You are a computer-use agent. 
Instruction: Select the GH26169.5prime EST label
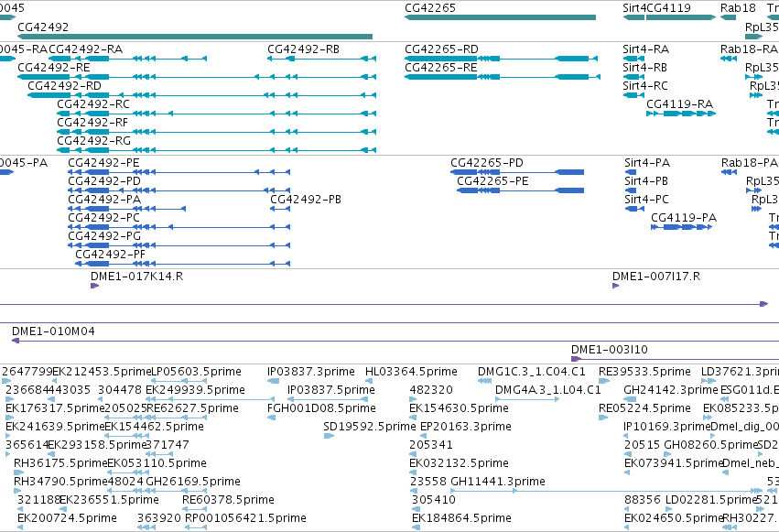(x=193, y=483)
